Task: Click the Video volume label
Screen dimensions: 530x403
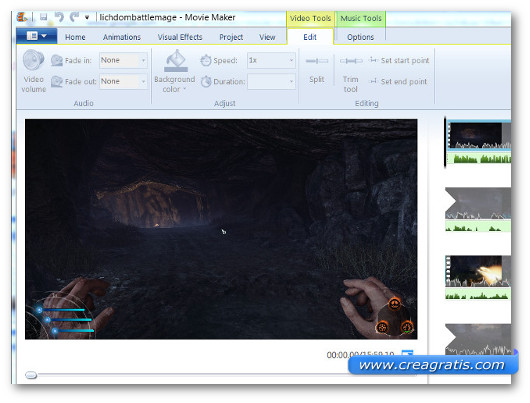Action: [33, 84]
